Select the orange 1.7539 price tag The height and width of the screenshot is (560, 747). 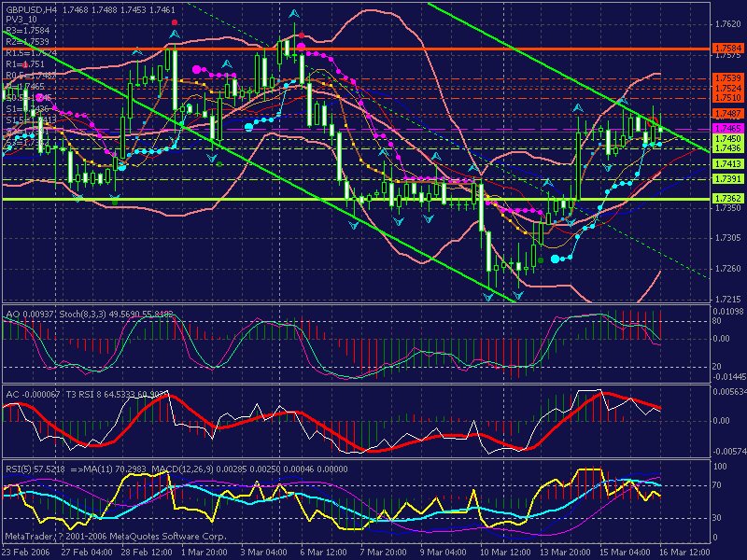[727, 77]
